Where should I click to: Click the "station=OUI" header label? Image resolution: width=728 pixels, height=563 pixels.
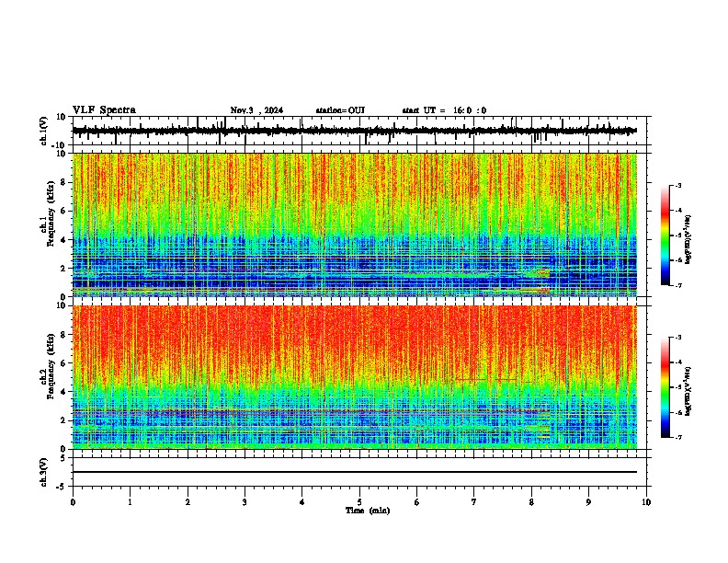[340, 110]
